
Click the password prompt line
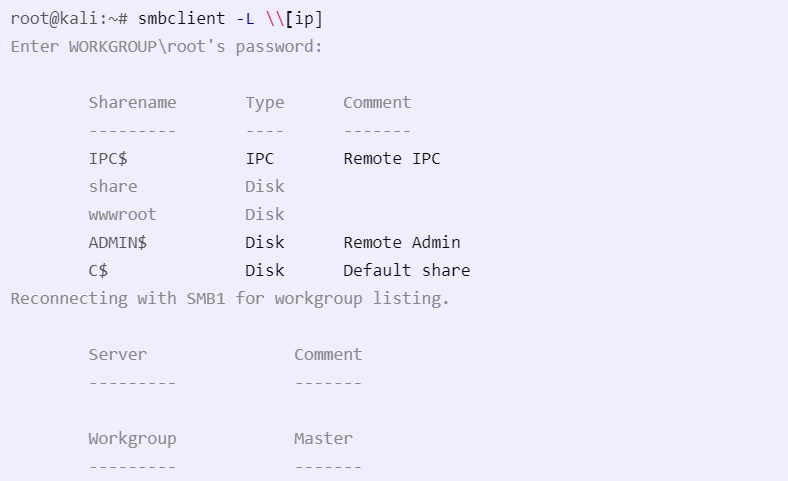[x=166, y=47]
